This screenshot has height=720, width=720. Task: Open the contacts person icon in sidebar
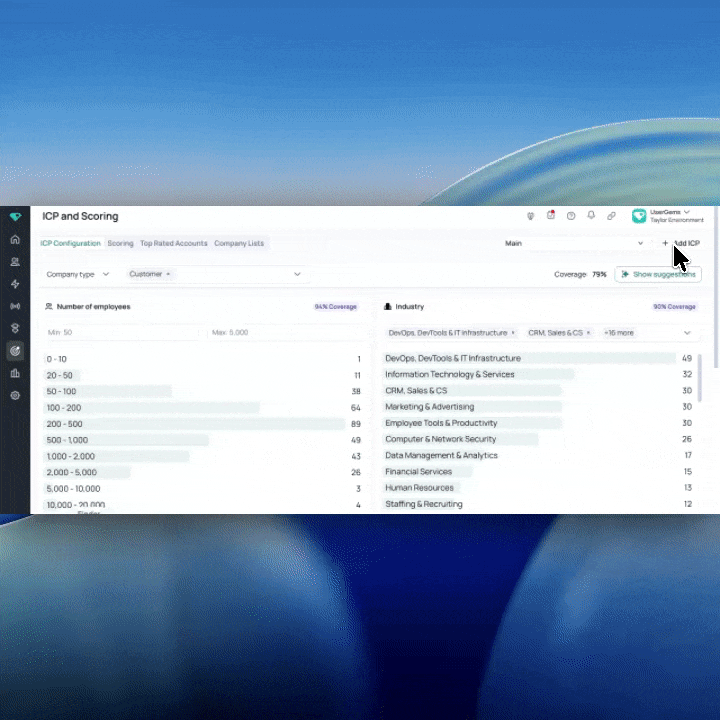click(x=15, y=262)
